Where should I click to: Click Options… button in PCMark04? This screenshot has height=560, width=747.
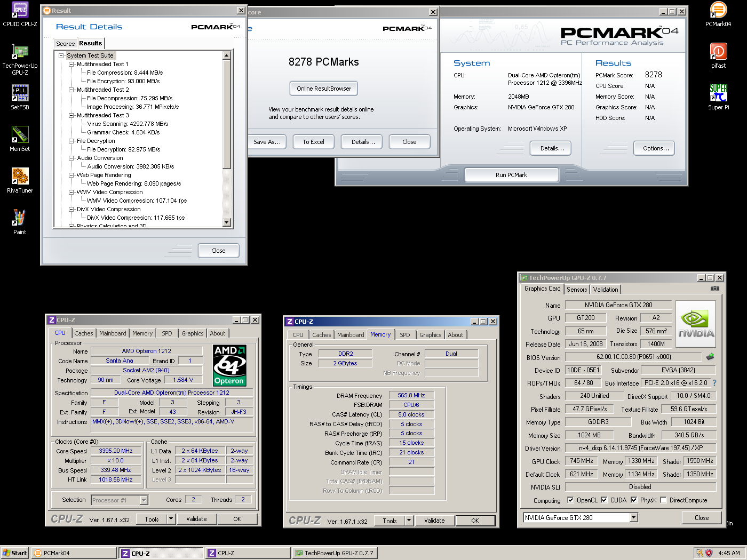point(654,148)
